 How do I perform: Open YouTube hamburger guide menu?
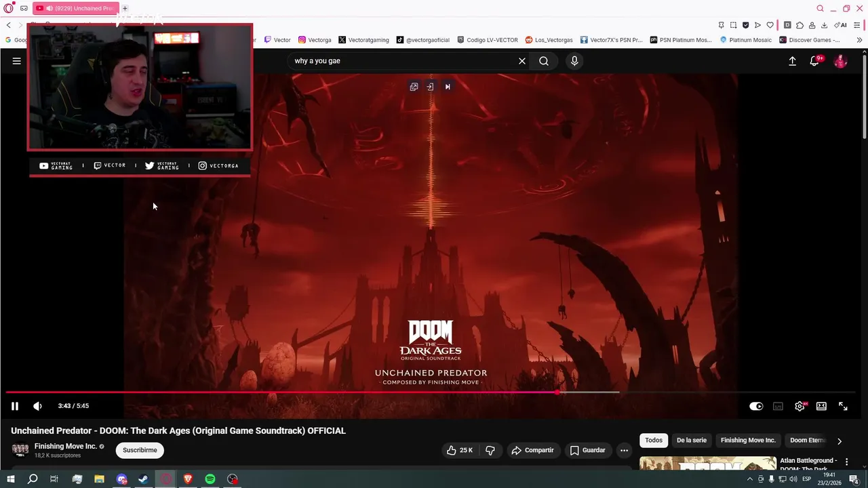tap(16, 61)
